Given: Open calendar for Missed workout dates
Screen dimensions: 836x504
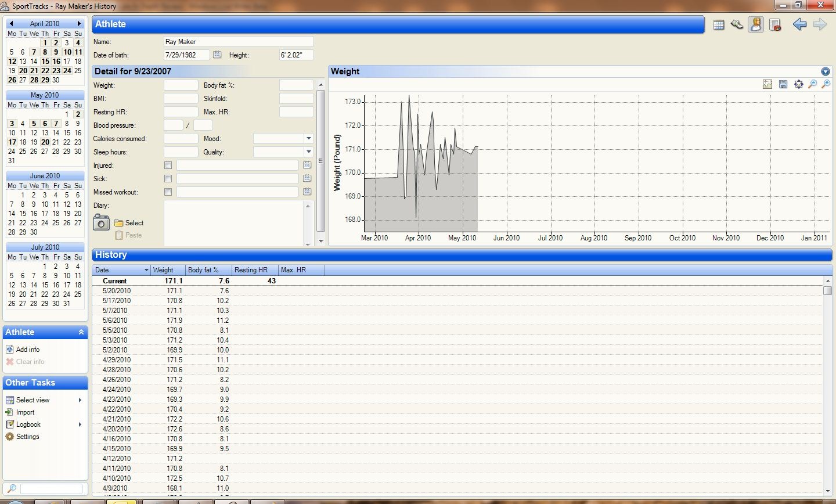Looking at the screenshot, I should pos(307,192).
